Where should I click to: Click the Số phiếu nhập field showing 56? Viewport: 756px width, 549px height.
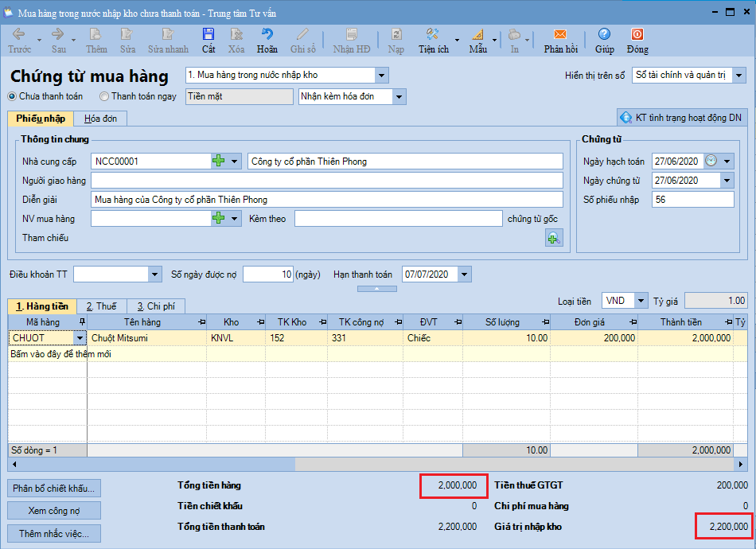[x=693, y=200]
